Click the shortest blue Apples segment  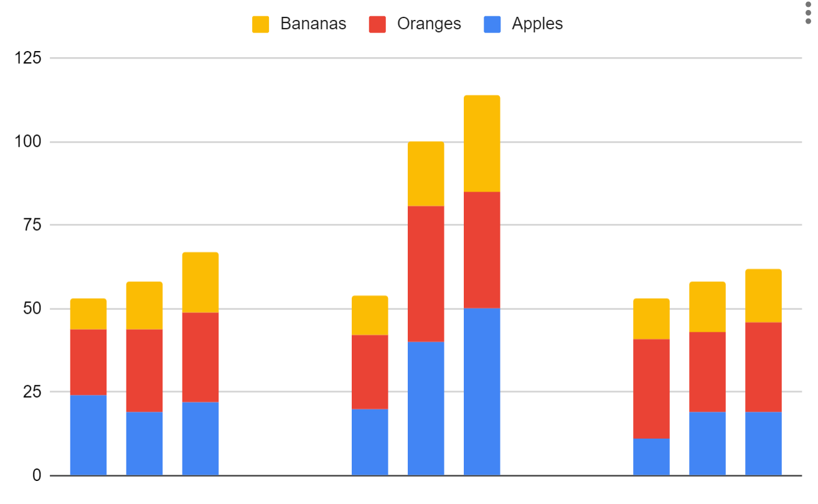(651, 457)
